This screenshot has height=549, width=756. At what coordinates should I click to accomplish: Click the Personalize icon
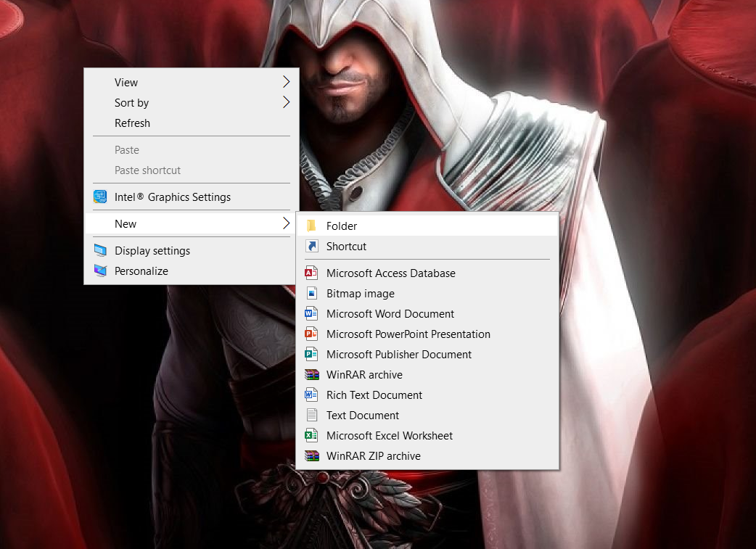click(x=100, y=271)
